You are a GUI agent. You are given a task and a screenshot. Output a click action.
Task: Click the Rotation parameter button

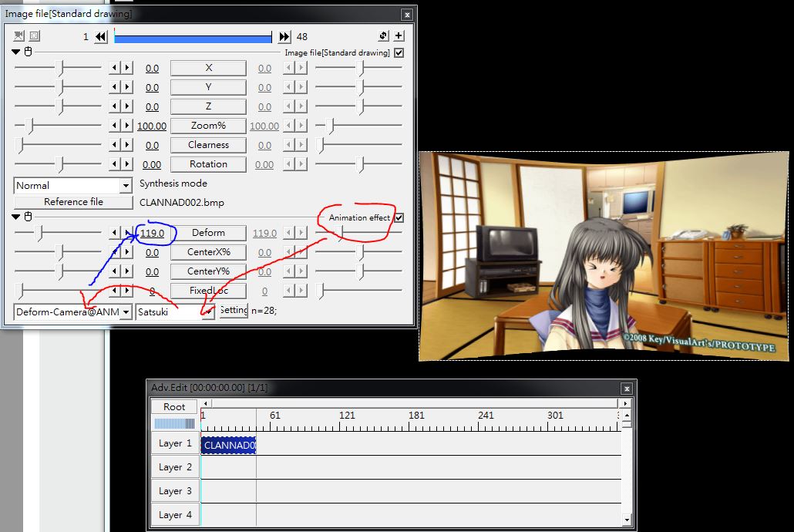[x=209, y=164]
